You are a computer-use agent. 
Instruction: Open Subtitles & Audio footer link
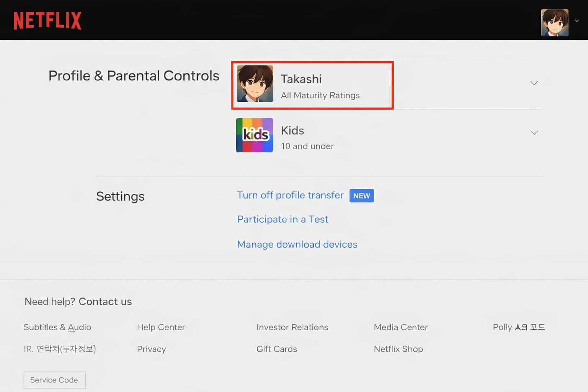57,327
